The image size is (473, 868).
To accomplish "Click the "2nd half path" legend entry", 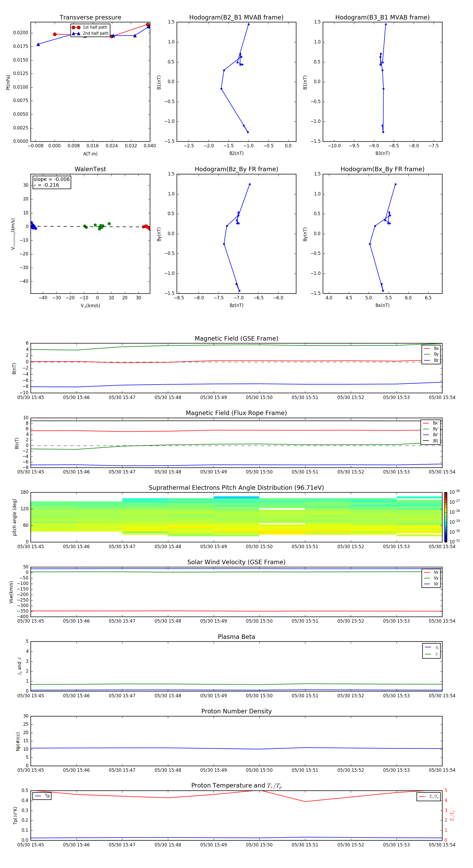I will point(90,33).
